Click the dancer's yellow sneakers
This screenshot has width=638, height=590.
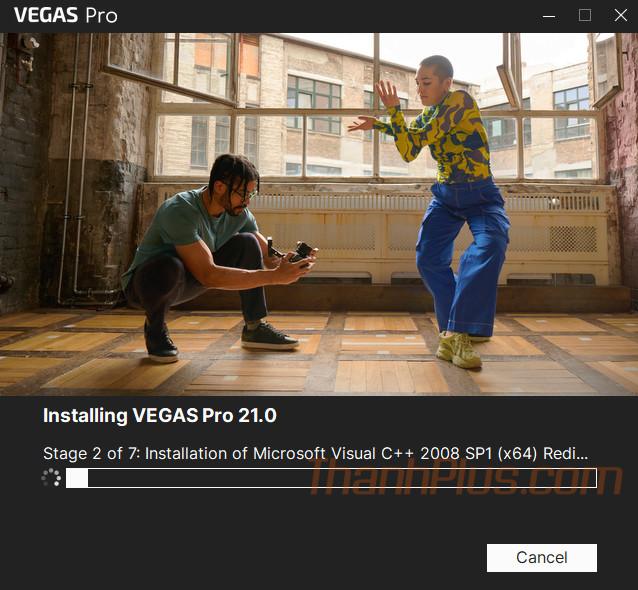click(459, 350)
